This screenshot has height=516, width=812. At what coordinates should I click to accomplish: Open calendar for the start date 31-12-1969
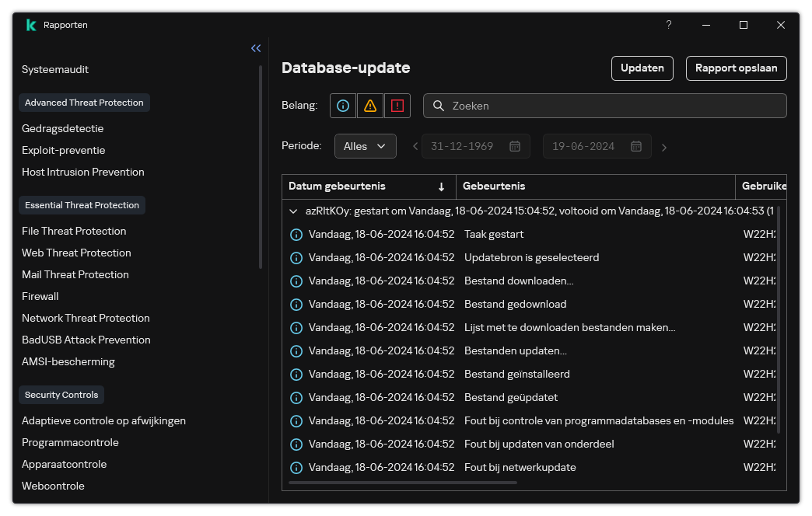pyautogui.click(x=514, y=146)
